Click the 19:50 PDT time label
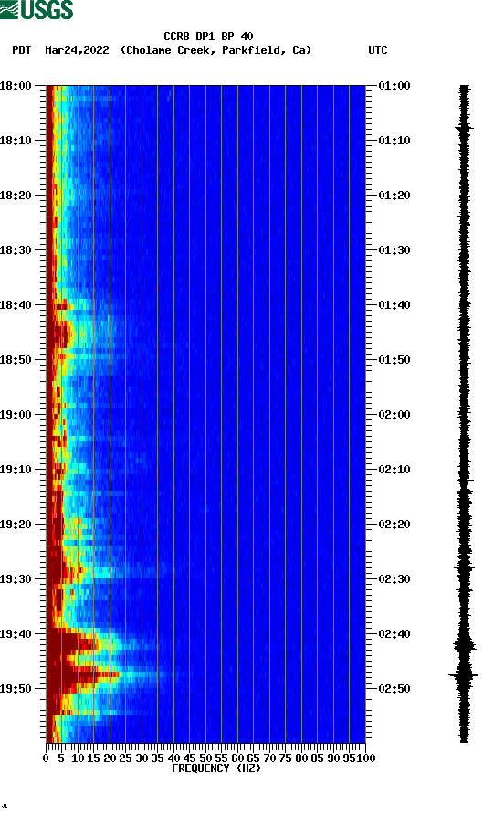This screenshot has width=504, height=816. coord(16,688)
